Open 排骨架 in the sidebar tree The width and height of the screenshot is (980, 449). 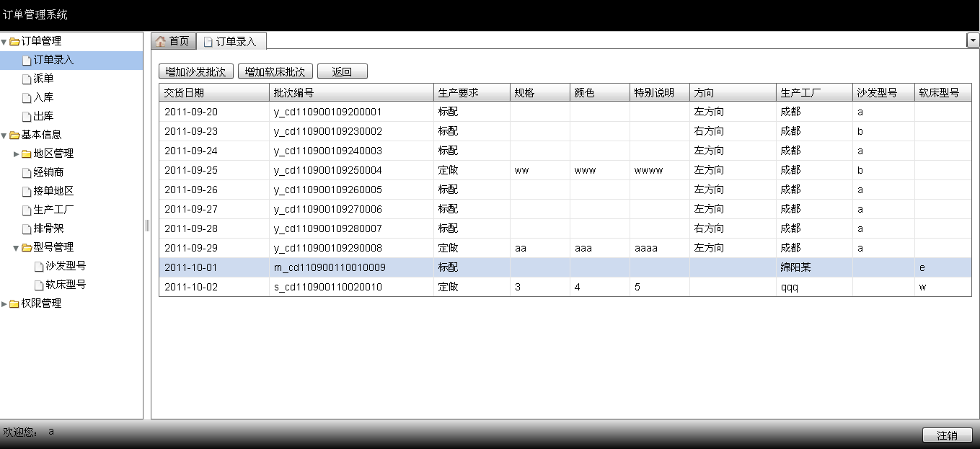coord(48,228)
